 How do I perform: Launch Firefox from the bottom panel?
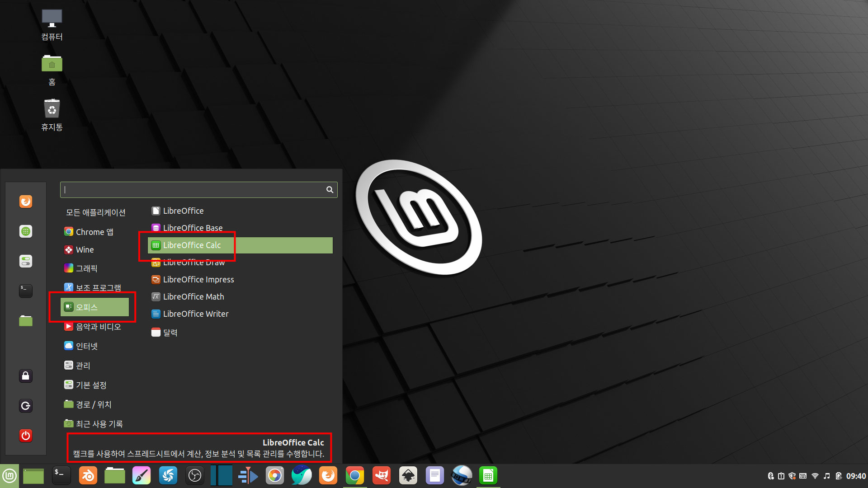[328, 476]
